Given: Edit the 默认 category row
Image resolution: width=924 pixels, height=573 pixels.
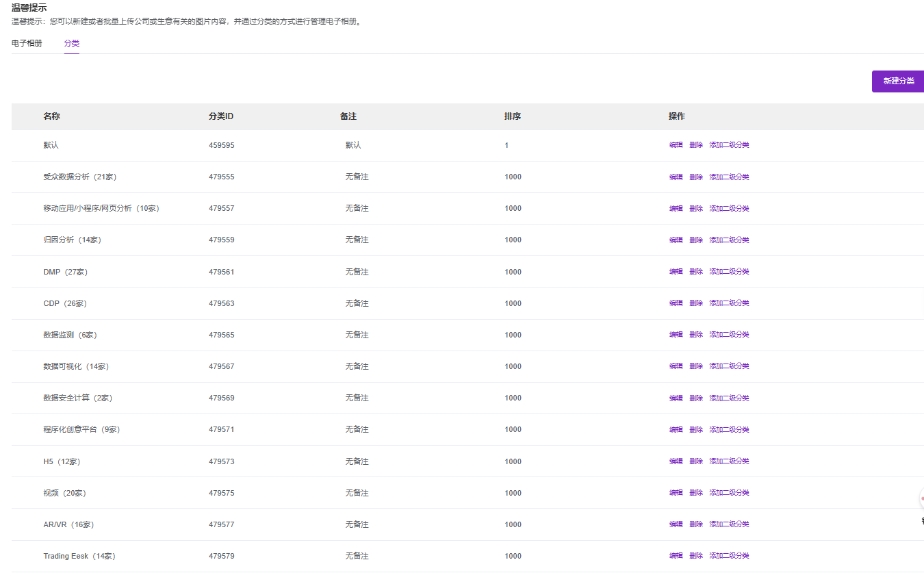Looking at the screenshot, I should (676, 145).
